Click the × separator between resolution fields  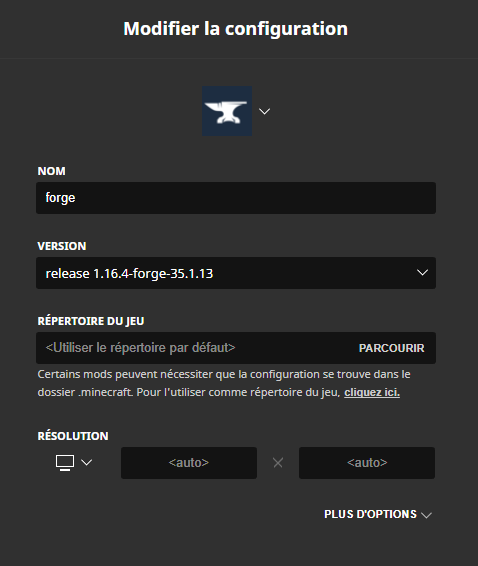(278, 463)
